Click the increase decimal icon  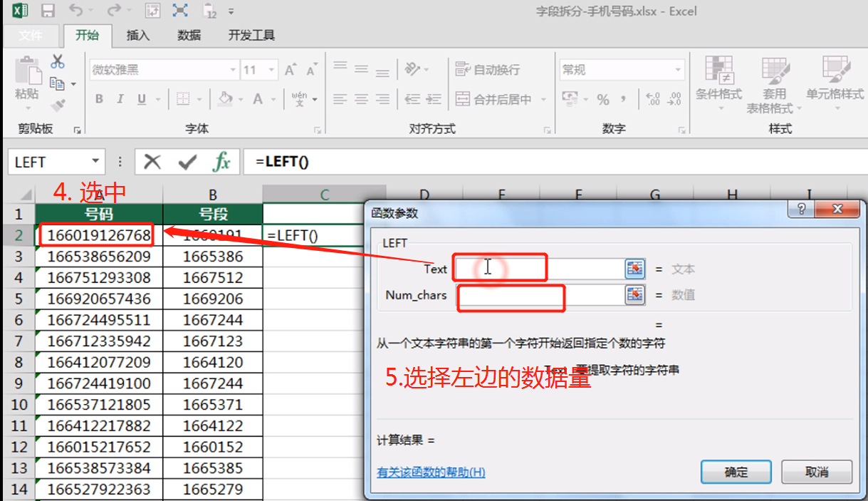point(653,99)
